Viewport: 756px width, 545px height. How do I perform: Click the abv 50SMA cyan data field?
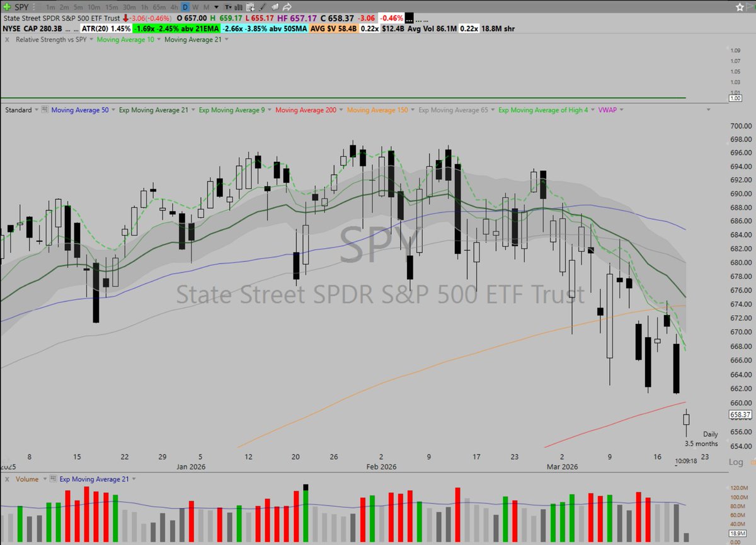tap(265, 29)
